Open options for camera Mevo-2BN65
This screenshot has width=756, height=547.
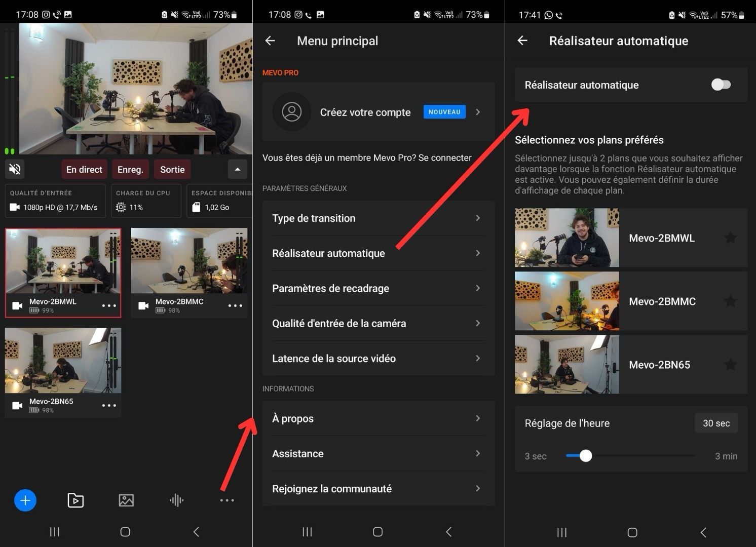pyautogui.click(x=109, y=405)
